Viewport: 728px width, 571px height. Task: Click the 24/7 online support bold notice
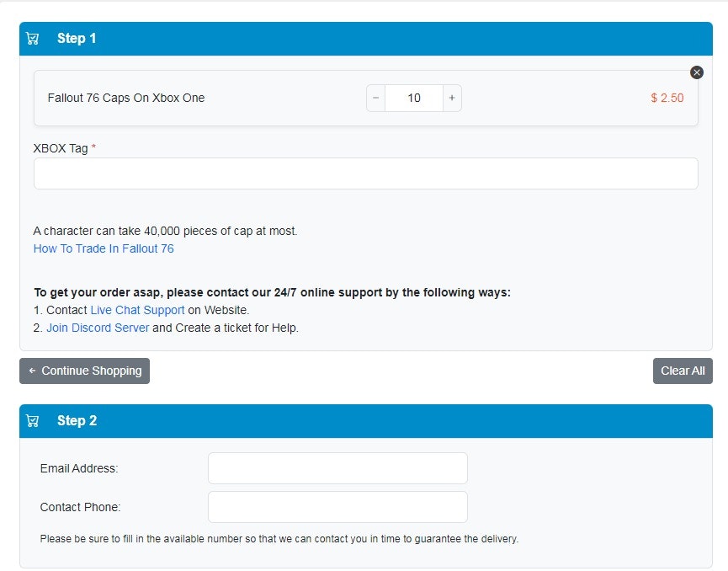point(272,292)
